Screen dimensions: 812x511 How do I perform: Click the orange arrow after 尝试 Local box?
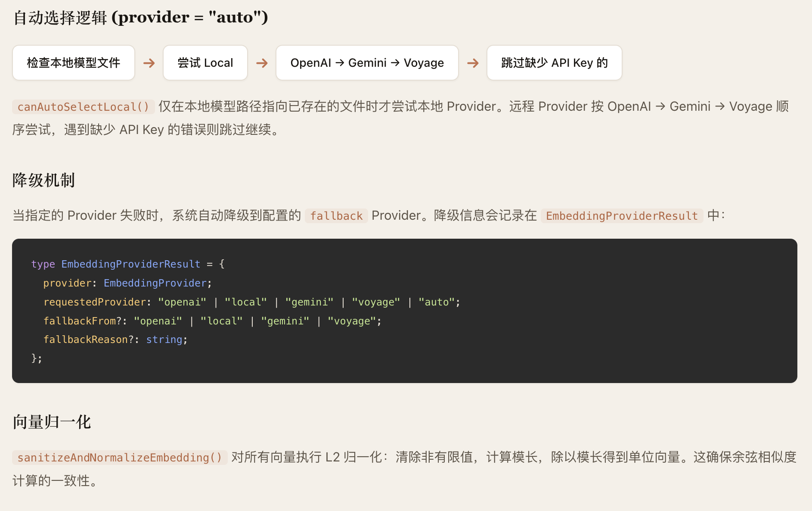tap(262, 63)
